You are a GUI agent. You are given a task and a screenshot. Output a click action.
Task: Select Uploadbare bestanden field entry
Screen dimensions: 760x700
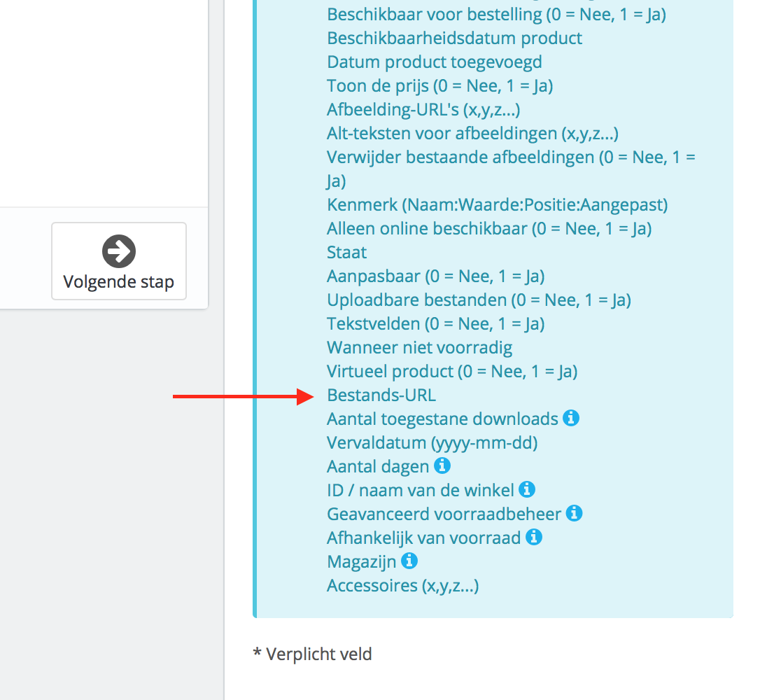point(479,300)
